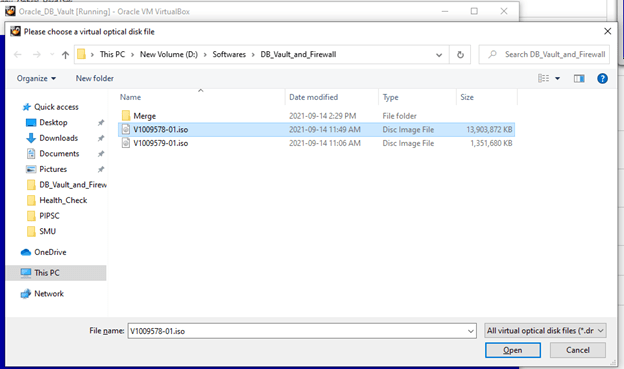Open file type filter dropdown
624x369 pixels.
point(545,331)
